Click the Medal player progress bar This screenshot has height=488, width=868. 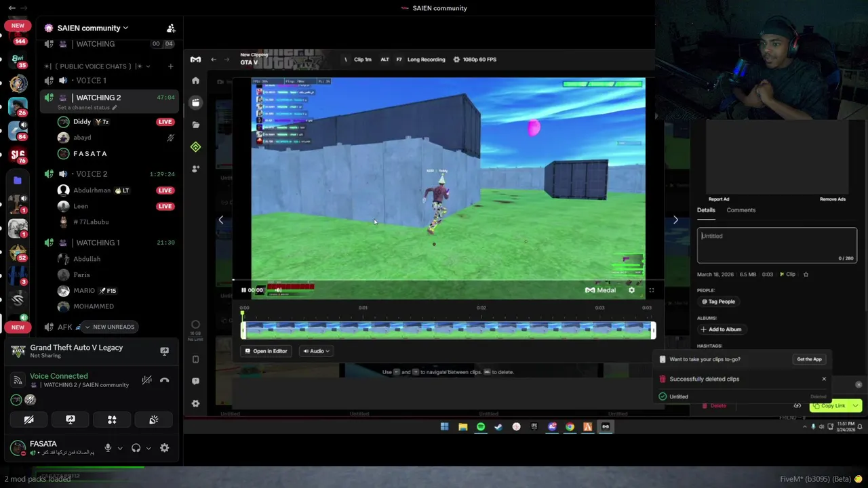click(x=448, y=279)
